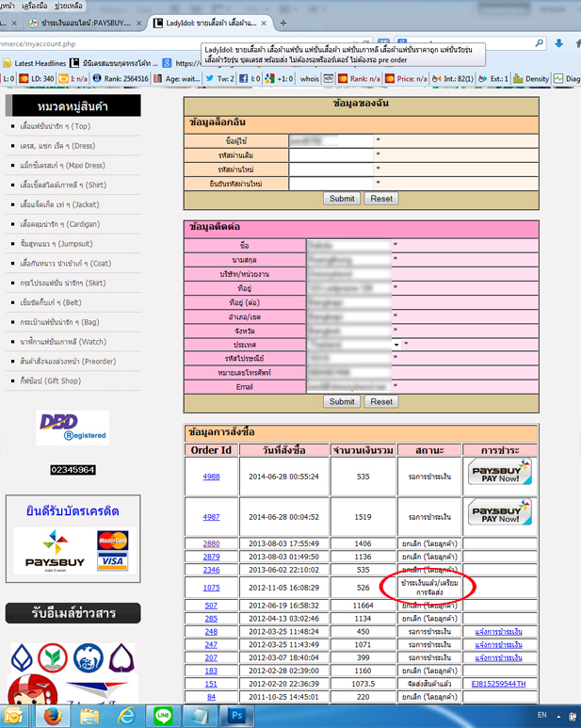Close the PAYSBUY browser tab
This screenshot has width=581, height=728.
(x=138, y=23)
